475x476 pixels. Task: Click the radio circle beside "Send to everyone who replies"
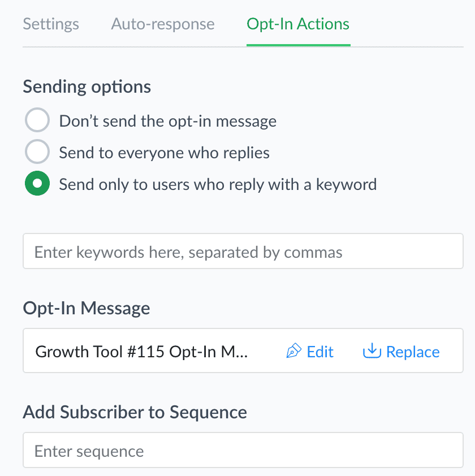coord(37,152)
